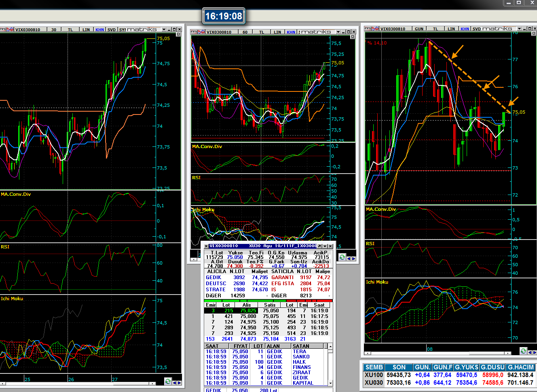Image resolution: width=537 pixels, height=392 pixels.
Task: Click the refresh icon below the daily (GUN) chart
Action: pyautogui.click(x=523, y=351)
